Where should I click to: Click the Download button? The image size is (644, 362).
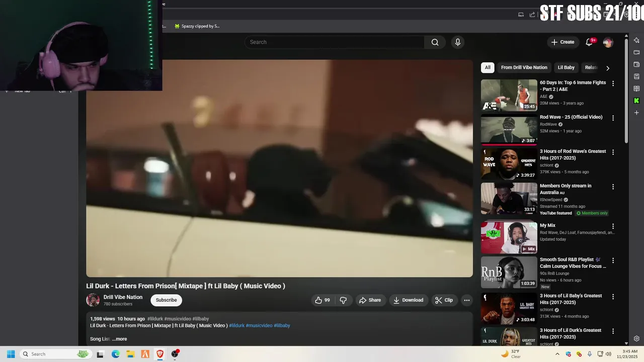(409, 300)
